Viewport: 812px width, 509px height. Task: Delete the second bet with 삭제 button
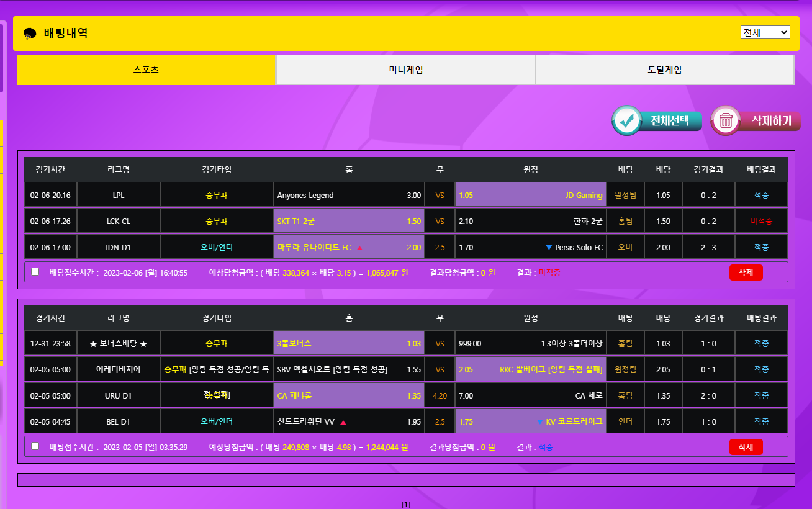(746, 447)
